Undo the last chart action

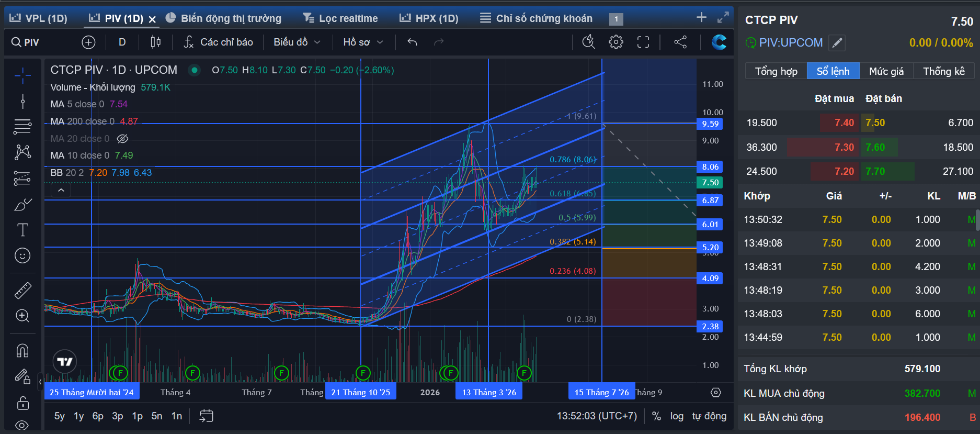coord(412,42)
